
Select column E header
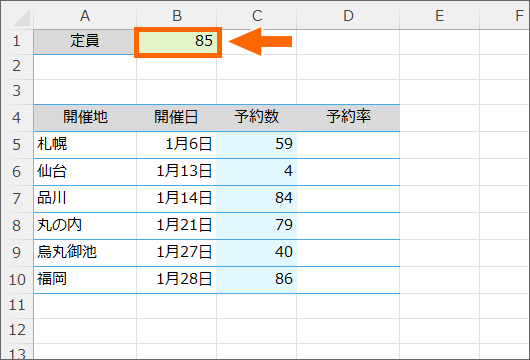439,16
